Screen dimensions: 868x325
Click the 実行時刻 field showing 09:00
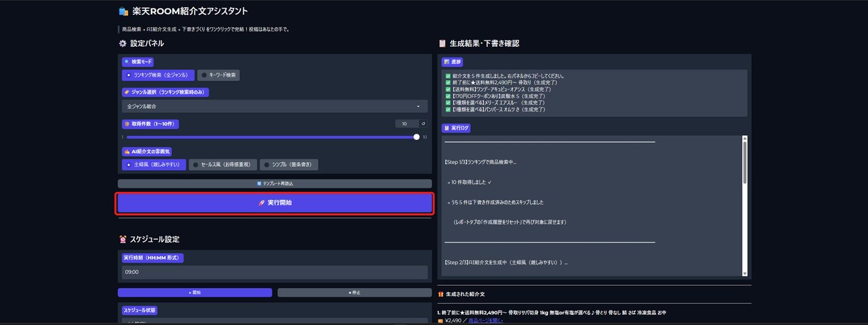click(275, 272)
